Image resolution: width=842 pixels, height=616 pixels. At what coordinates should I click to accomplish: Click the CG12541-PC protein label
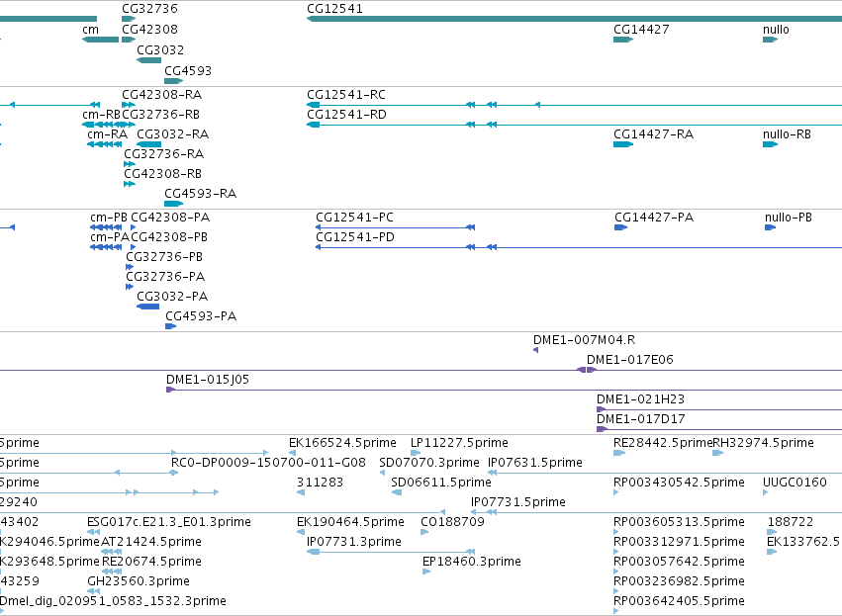click(354, 218)
